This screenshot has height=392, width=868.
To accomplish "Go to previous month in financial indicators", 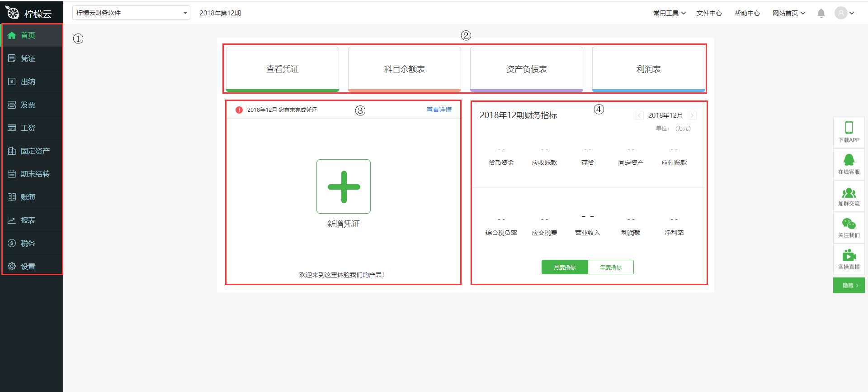I will tap(639, 115).
